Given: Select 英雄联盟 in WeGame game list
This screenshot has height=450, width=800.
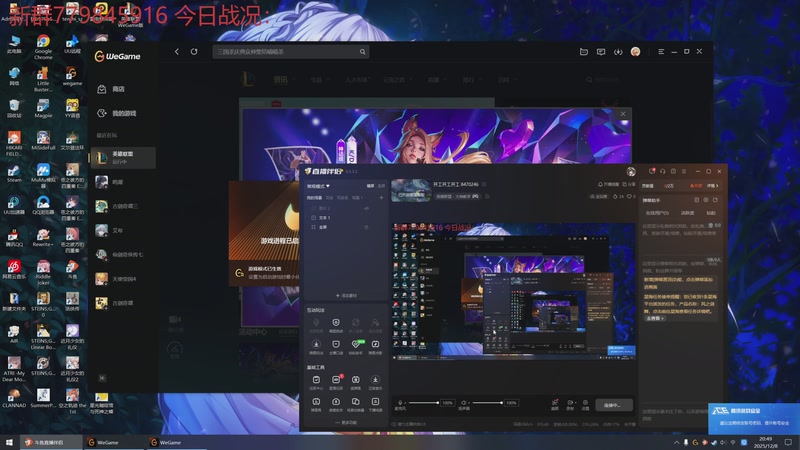Looking at the screenshot, I should pyautogui.click(x=123, y=158).
